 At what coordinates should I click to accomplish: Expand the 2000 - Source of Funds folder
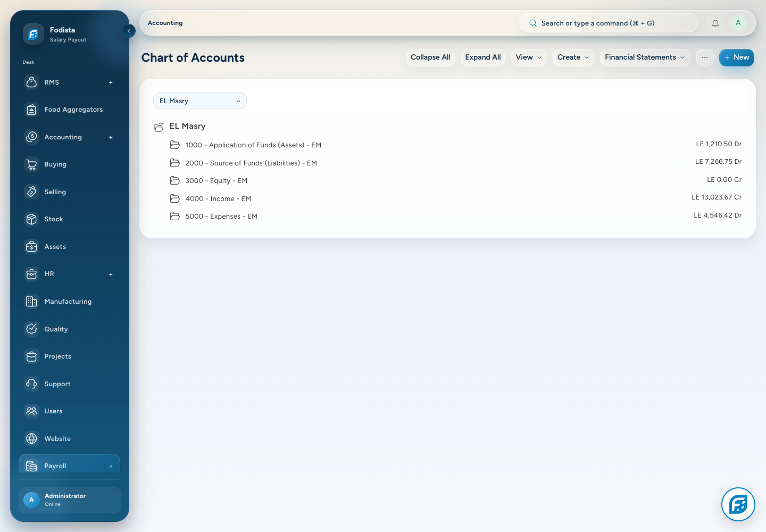pos(174,163)
